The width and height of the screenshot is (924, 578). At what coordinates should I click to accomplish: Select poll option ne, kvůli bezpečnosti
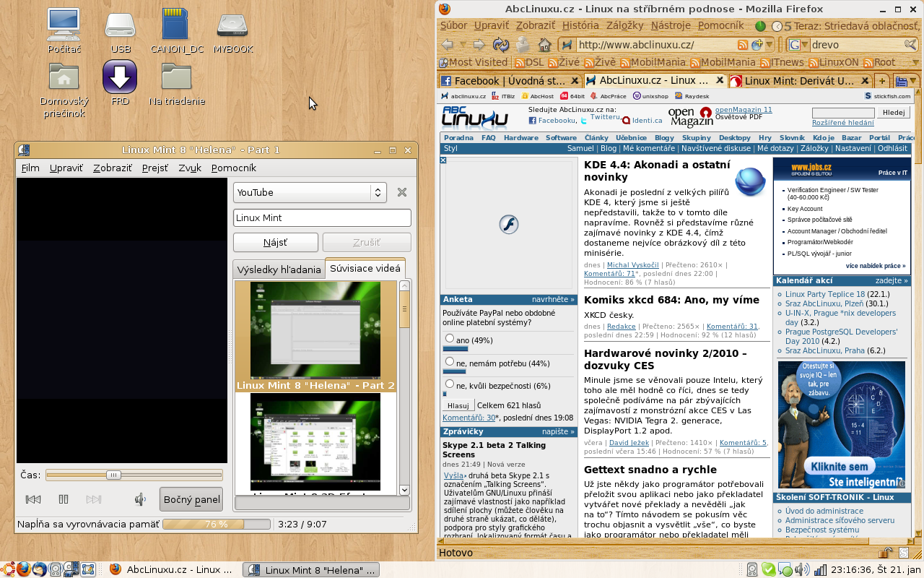click(x=450, y=384)
